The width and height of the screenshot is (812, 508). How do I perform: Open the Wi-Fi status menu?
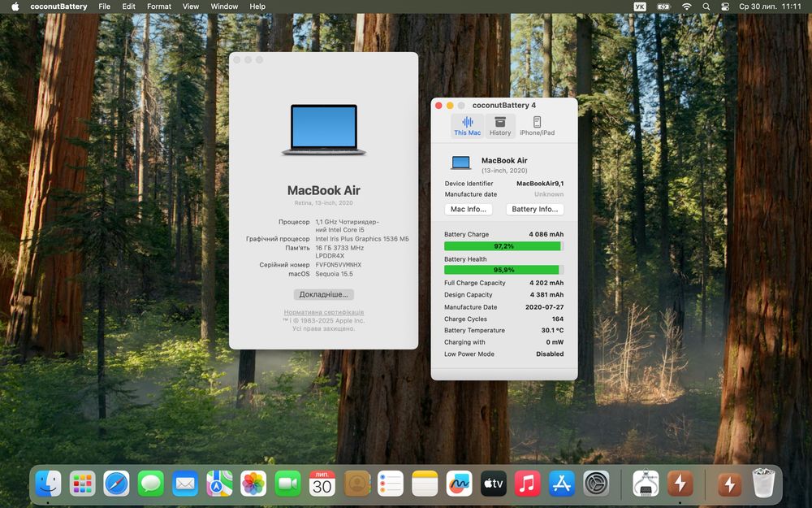click(x=687, y=7)
